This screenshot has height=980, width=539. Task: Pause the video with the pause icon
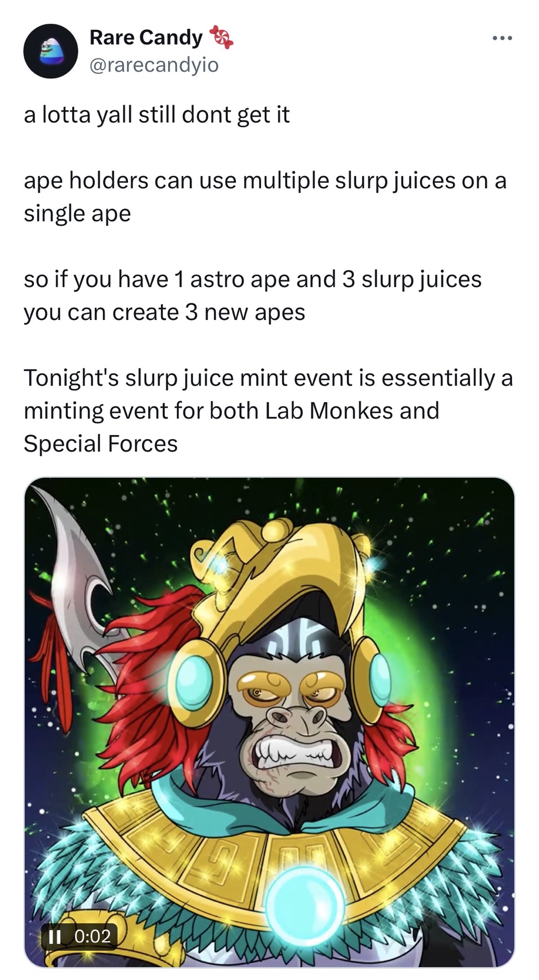tap(55, 936)
